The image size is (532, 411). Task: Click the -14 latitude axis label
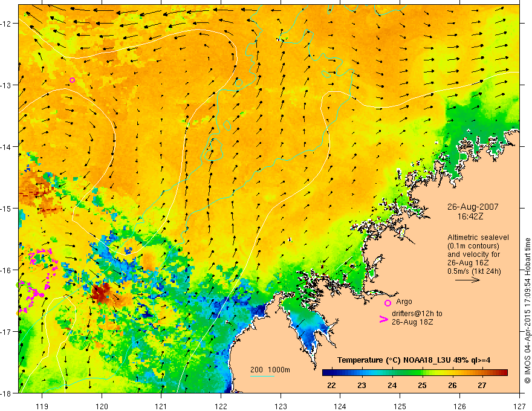[x=6, y=147]
